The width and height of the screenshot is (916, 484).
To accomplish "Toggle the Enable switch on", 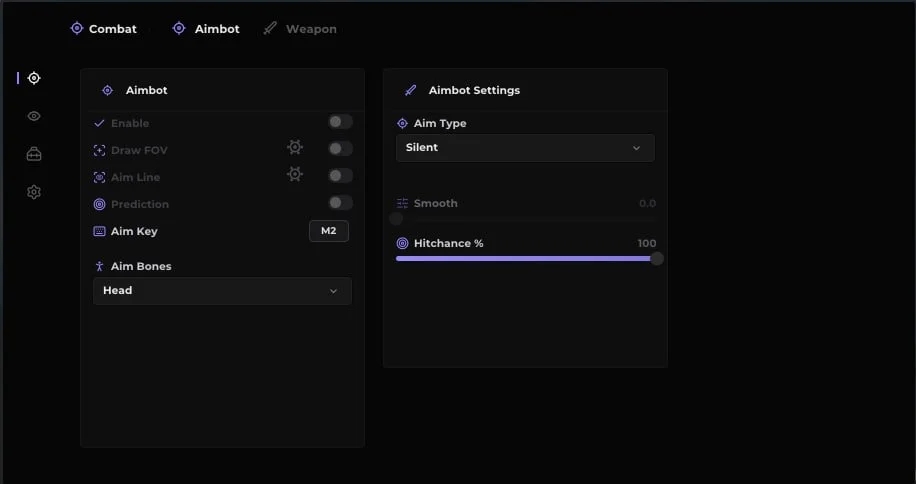I will click(340, 121).
